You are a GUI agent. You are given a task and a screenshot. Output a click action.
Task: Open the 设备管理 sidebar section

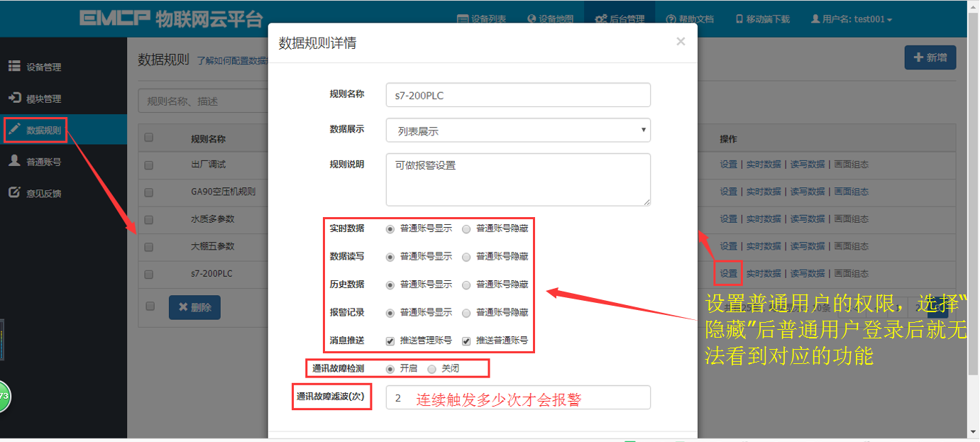coord(43,67)
